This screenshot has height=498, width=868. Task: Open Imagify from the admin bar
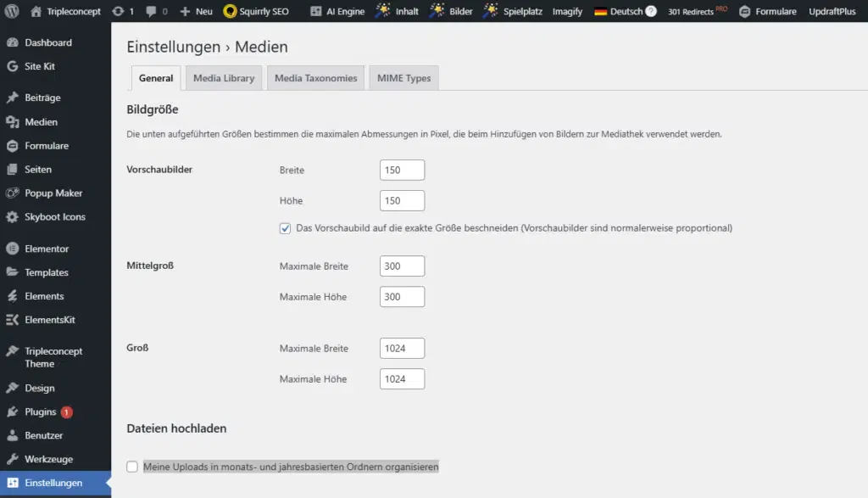(566, 12)
